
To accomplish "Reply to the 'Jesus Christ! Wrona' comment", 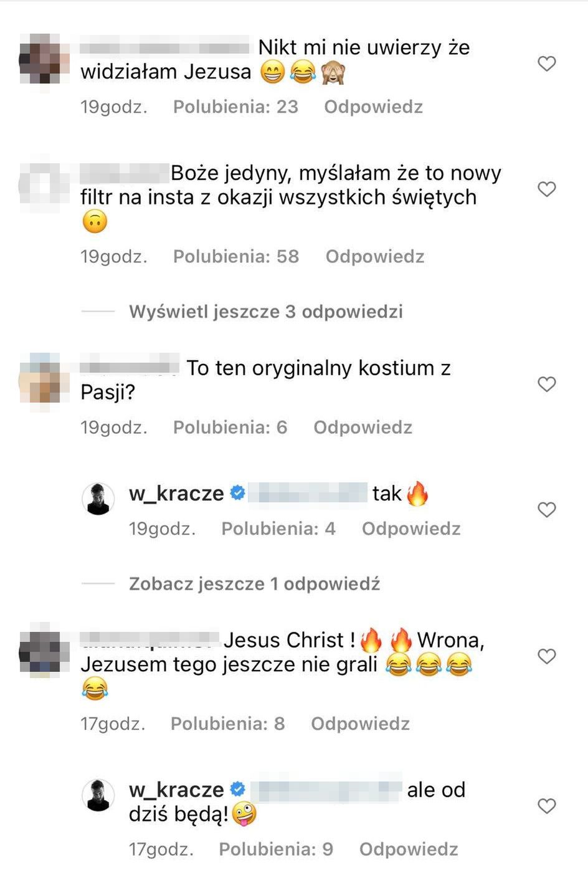I will (x=360, y=724).
